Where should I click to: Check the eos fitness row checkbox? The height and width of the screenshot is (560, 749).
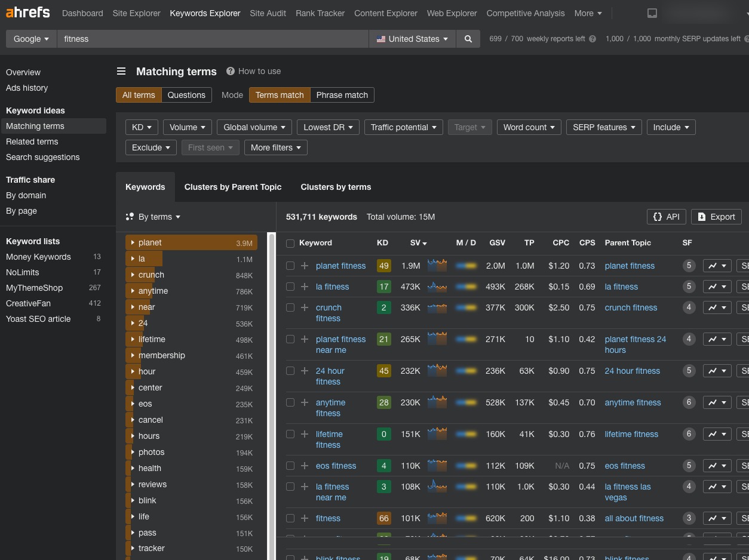(290, 466)
